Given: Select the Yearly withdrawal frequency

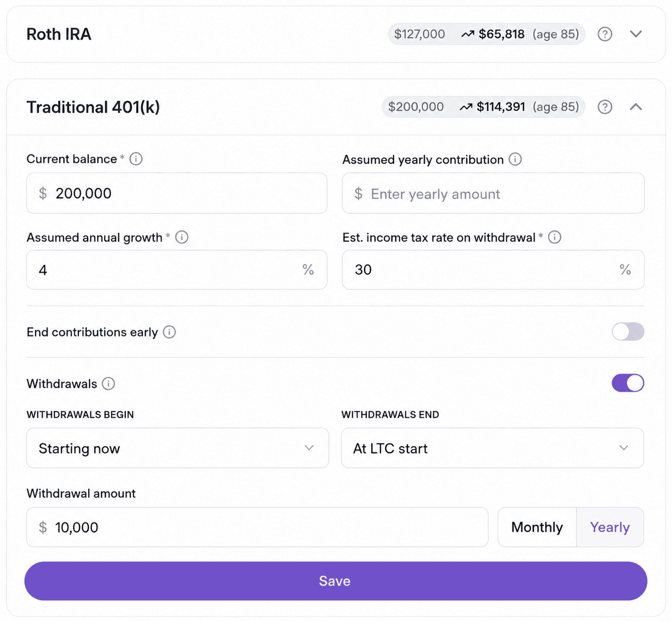Looking at the screenshot, I should [x=610, y=527].
